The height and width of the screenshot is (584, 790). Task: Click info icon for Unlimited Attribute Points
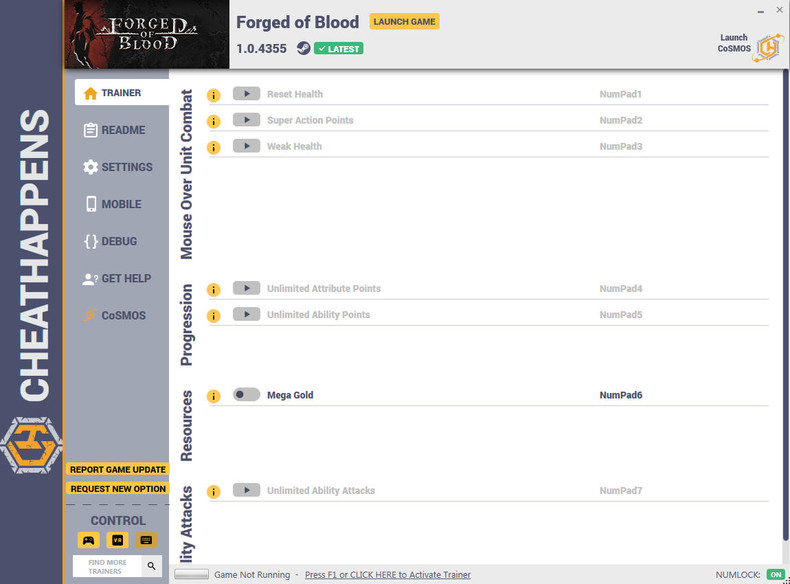coord(214,290)
